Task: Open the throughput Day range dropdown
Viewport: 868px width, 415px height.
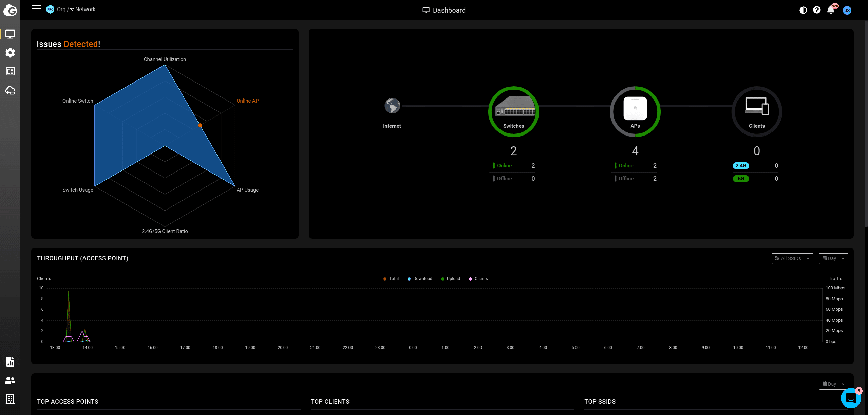Action: 833,258
